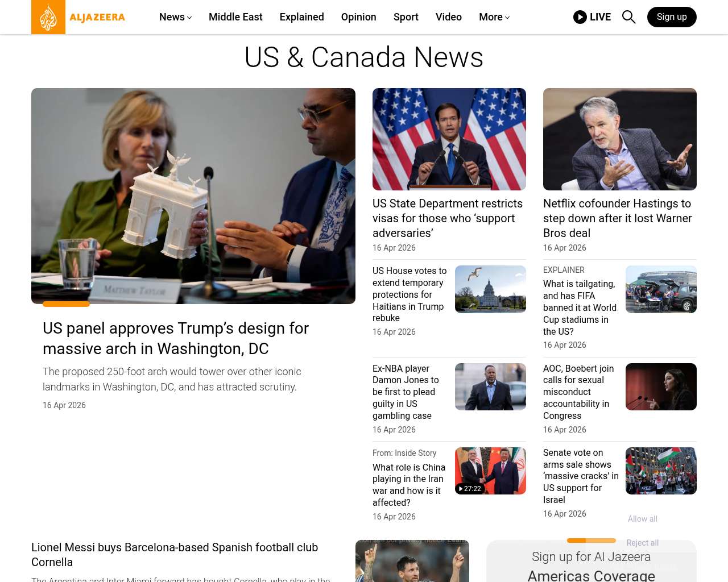The image size is (728, 582).
Task: Go to the Explained section
Action: coord(302,17)
